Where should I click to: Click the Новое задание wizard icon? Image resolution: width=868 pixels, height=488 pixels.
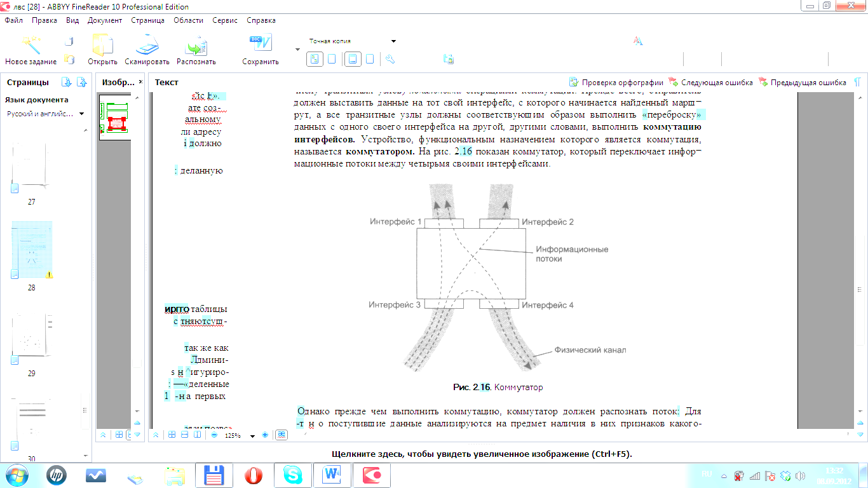click(x=31, y=44)
